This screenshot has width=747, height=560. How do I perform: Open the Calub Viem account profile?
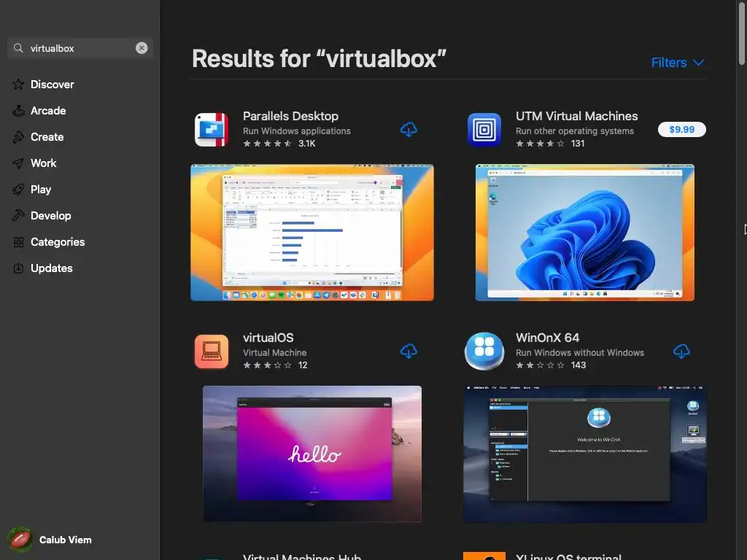pos(50,540)
